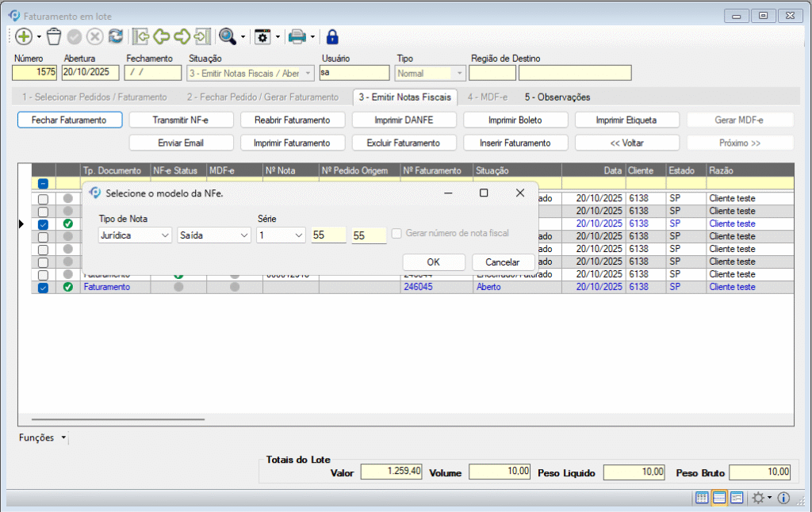Click the printer icon in toolbar
The image size is (812, 512).
tap(297, 36)
